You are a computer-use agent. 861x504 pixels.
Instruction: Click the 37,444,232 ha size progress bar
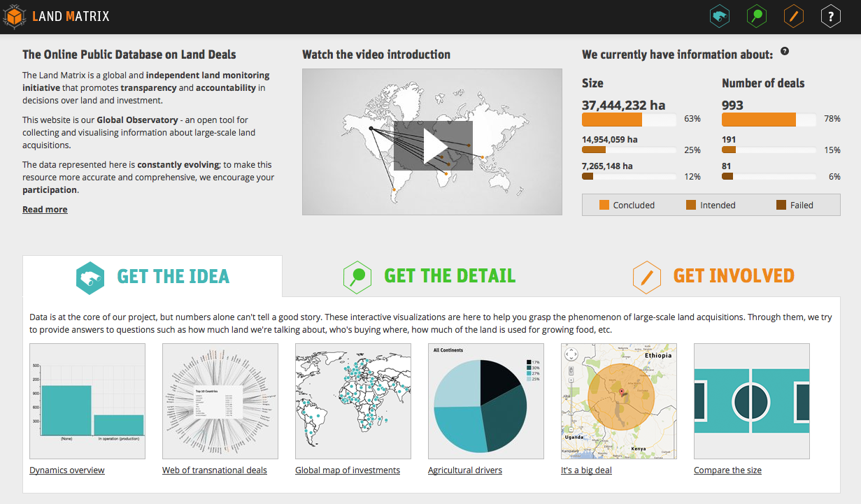click(x=629, y=120)
